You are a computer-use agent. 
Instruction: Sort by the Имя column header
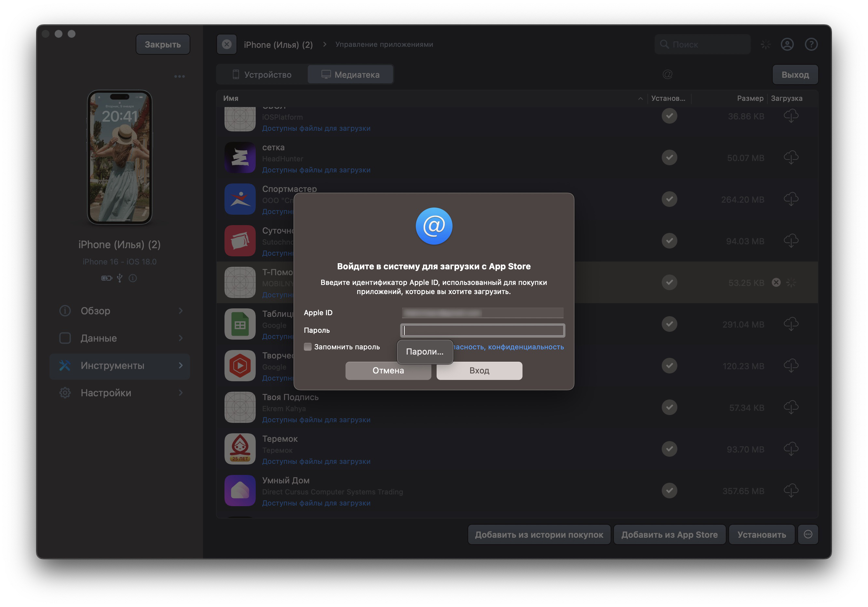coord(231,98)
